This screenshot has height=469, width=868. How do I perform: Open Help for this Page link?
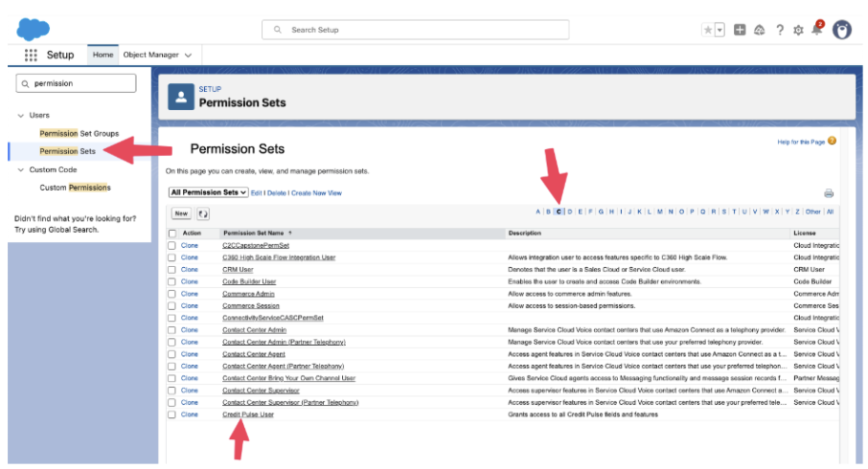pyautogui.click(x=801, y=143)
